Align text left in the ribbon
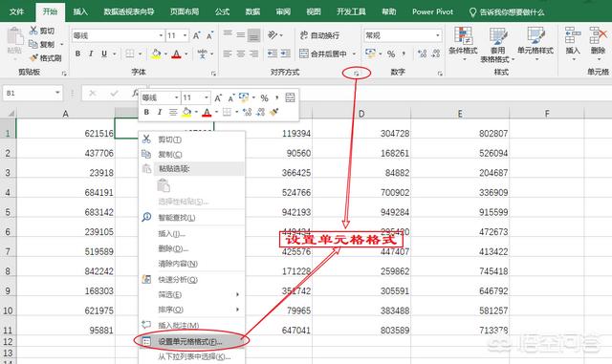Screen dimensions: 612x364 228,54
